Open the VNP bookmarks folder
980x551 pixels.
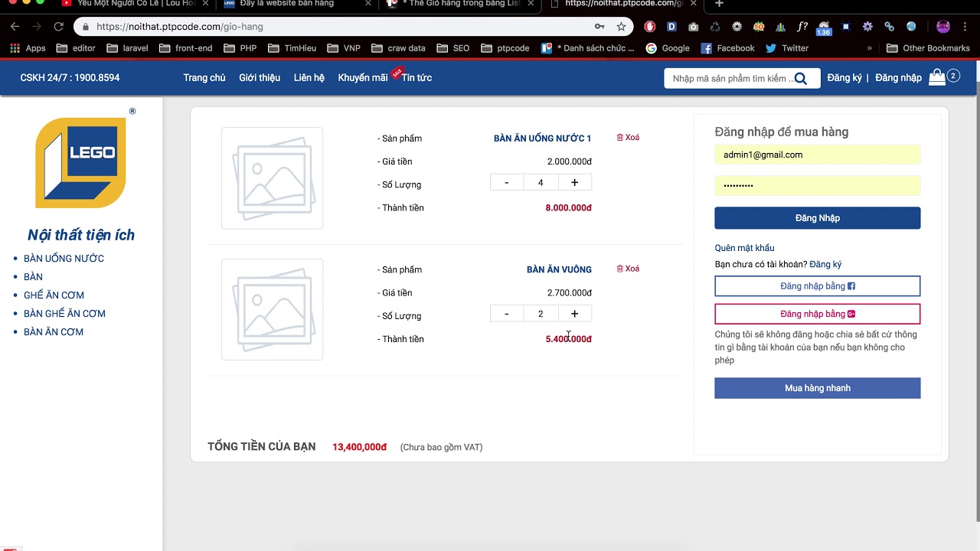pyautogui.click(x=344, y=48)
